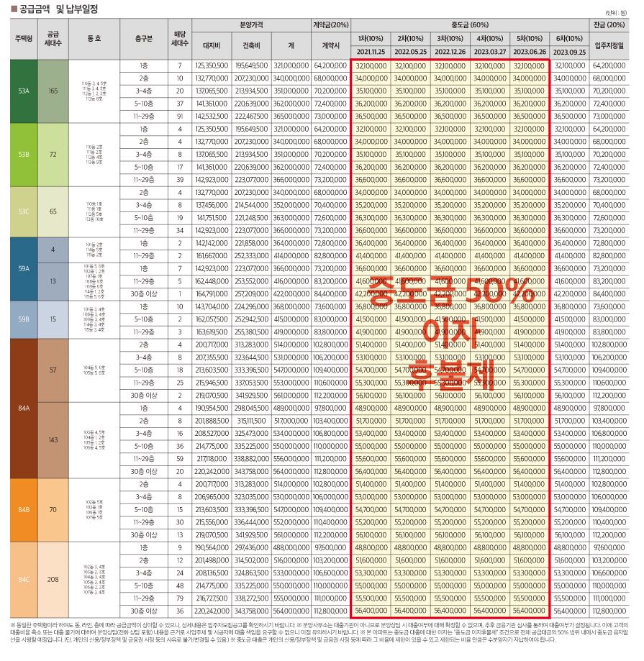This screenshot has width=644, height=661.
Task: Select the date 2023.03.27
Action: pyautogui.click(x=489, y=52)
